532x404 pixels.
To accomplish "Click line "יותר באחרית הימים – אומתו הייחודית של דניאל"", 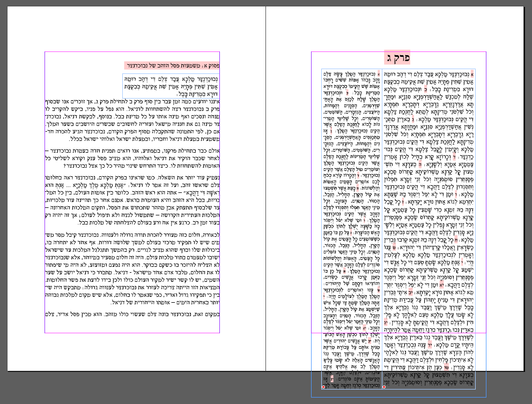I will pyautogui.click(x=165, y=302).
